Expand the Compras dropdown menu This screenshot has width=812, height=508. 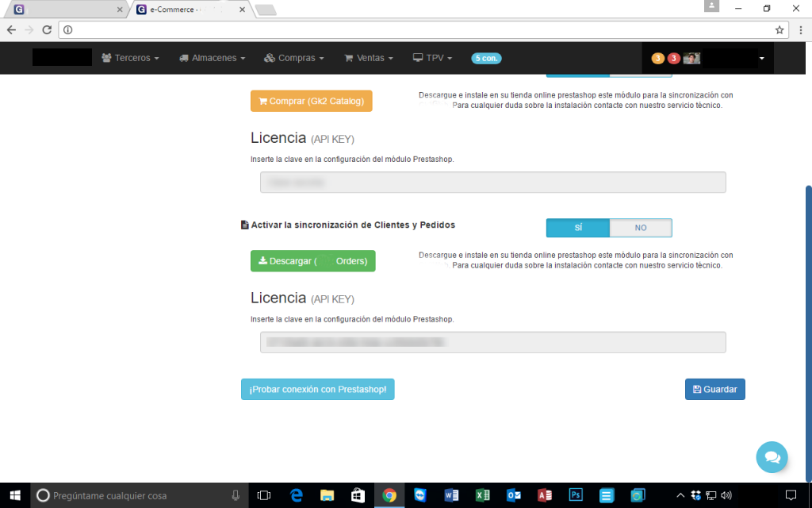(294, 58)
